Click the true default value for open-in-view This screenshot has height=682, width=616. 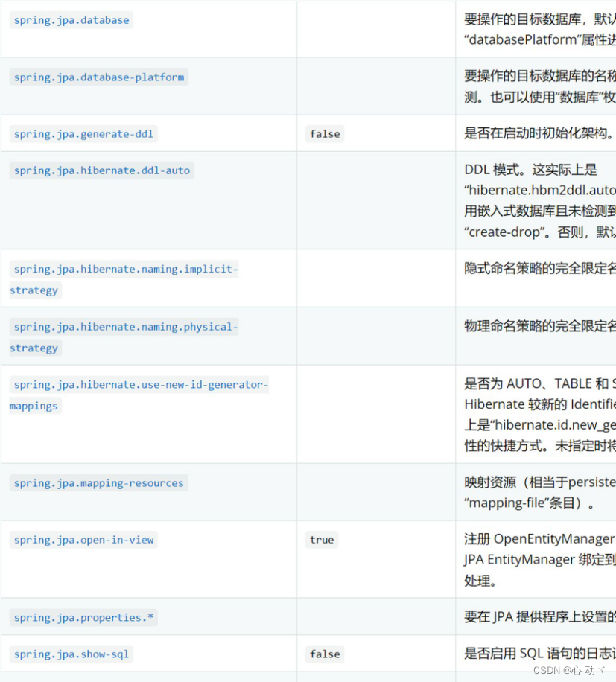click(x=321, y=540)
